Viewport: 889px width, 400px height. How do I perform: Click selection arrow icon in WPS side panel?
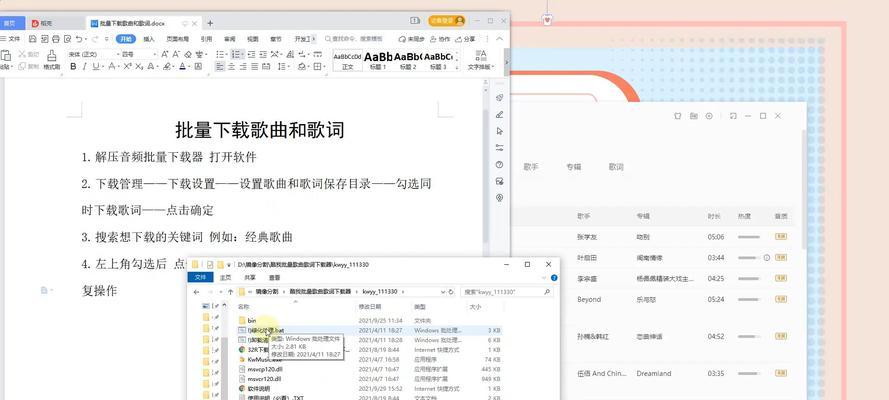click(499, 131)
